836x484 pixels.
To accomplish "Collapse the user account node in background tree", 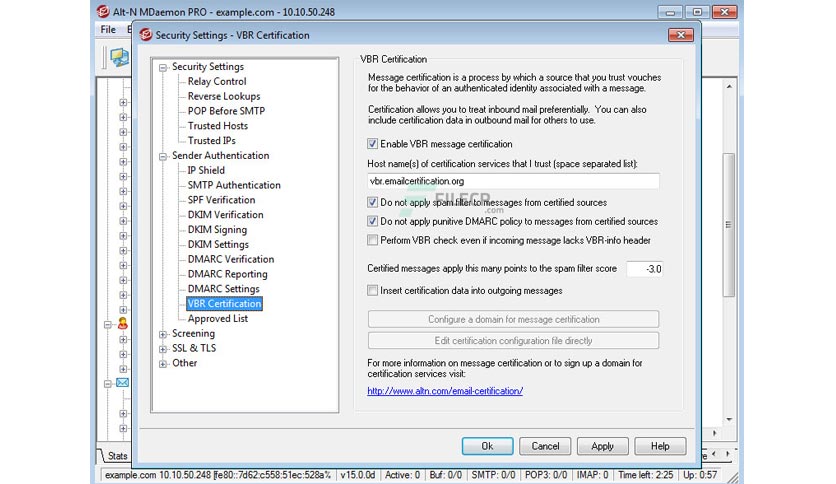I will (108, 325).
